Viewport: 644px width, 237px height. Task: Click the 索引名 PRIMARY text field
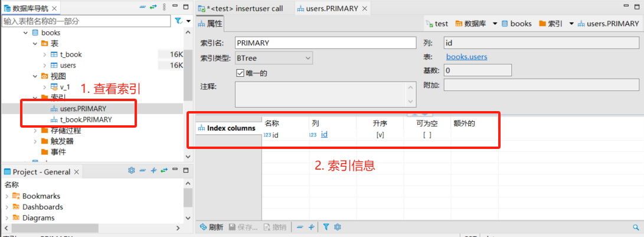[325, 43]
